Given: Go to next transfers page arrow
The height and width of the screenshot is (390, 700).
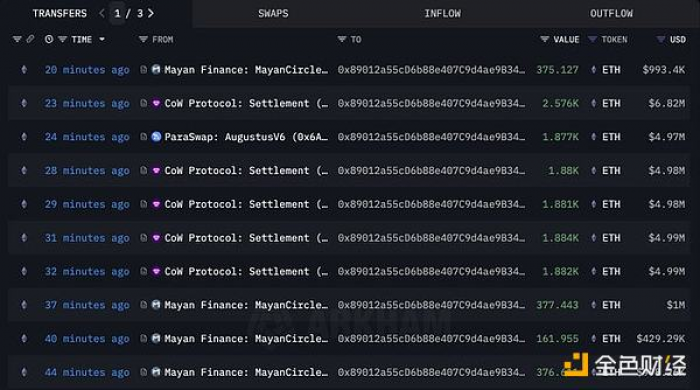Looking at the screenshot, I should tap(151, 13).
